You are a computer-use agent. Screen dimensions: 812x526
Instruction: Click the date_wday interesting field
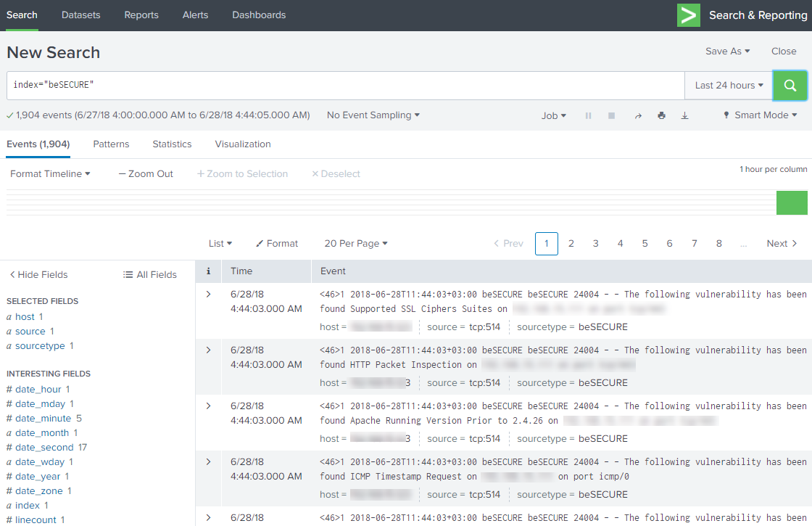[x=40, y=461]
